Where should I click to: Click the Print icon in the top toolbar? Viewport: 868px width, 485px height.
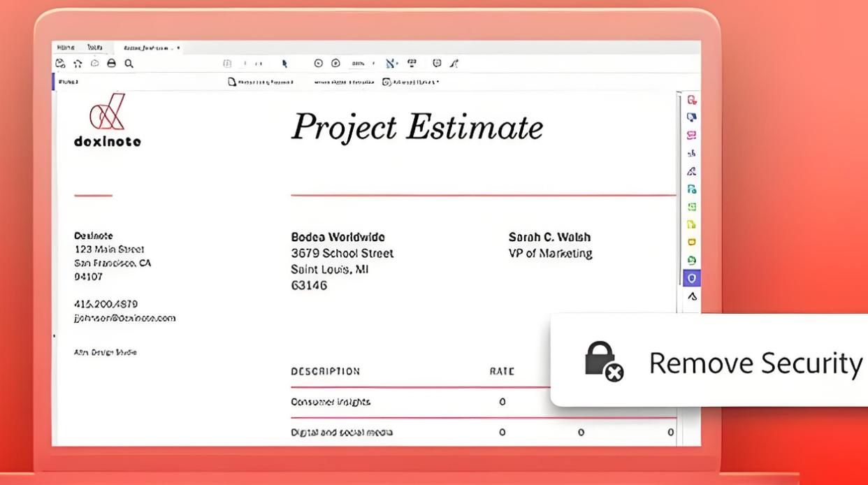pos(111,64)
